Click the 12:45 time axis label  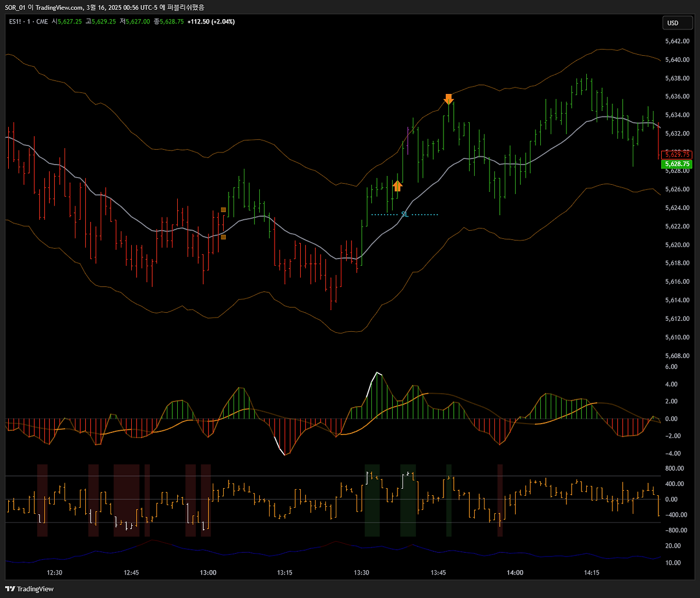(x=131, y=573)
